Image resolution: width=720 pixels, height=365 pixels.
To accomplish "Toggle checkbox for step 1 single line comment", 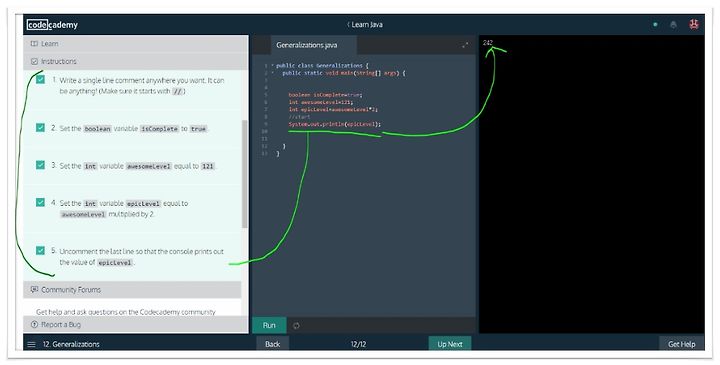I will tap(40, 79).
